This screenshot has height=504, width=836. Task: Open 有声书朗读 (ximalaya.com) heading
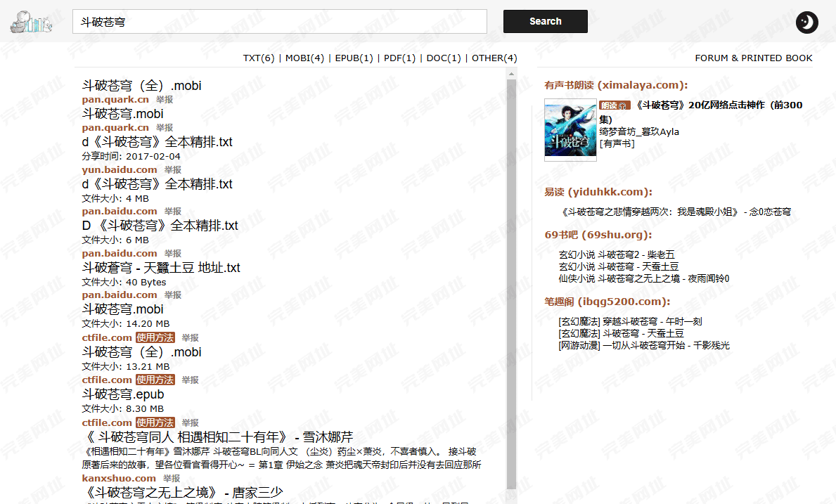616,85
